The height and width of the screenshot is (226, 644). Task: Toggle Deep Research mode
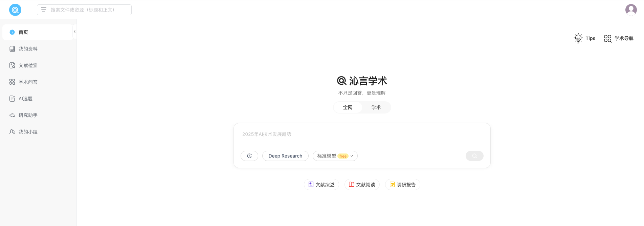[285, 156]
